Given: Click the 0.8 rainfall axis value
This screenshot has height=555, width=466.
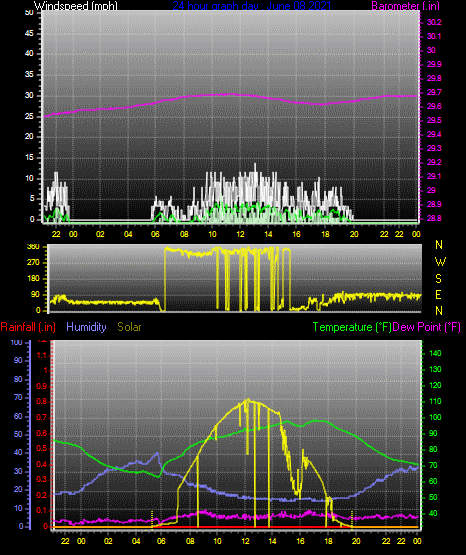Looking at the screenshot, I should 42,401.
